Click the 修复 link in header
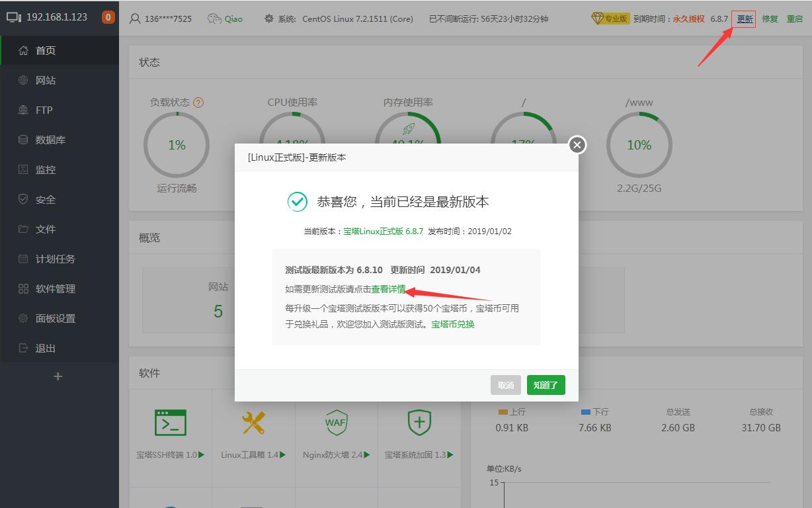 coord(770,19)
